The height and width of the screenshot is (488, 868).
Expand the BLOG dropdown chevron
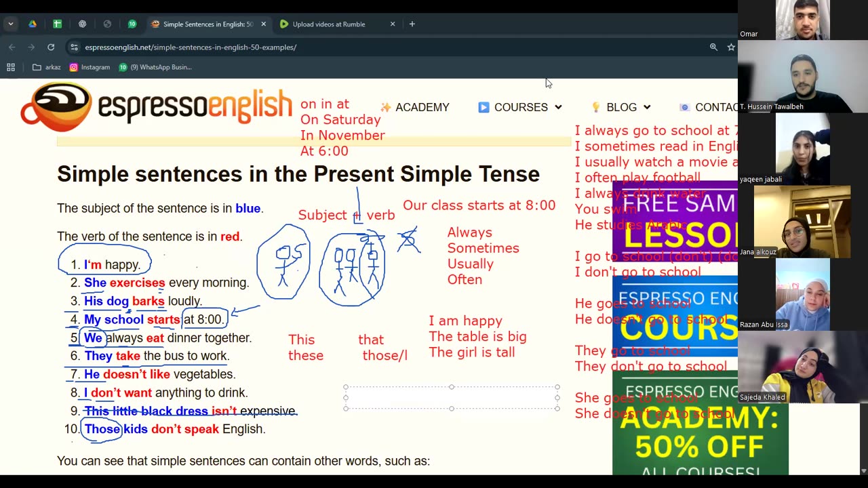click(x=647, y=107)
